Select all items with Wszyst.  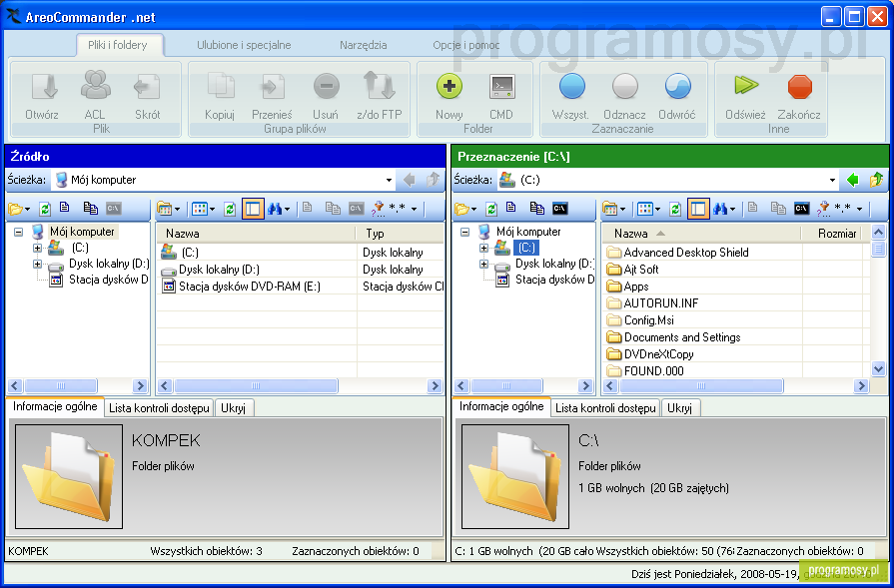pos(572,87)
